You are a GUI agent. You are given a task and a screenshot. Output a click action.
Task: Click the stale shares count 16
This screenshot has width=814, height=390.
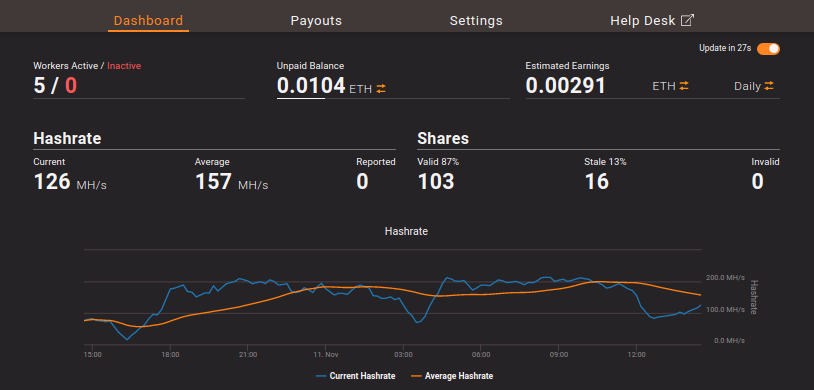[596, 182]
